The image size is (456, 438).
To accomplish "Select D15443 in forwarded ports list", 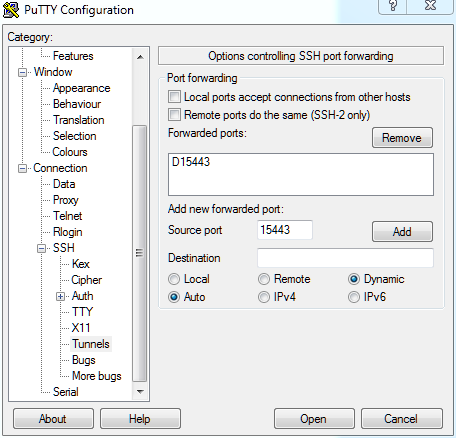I will click(191, 162).
